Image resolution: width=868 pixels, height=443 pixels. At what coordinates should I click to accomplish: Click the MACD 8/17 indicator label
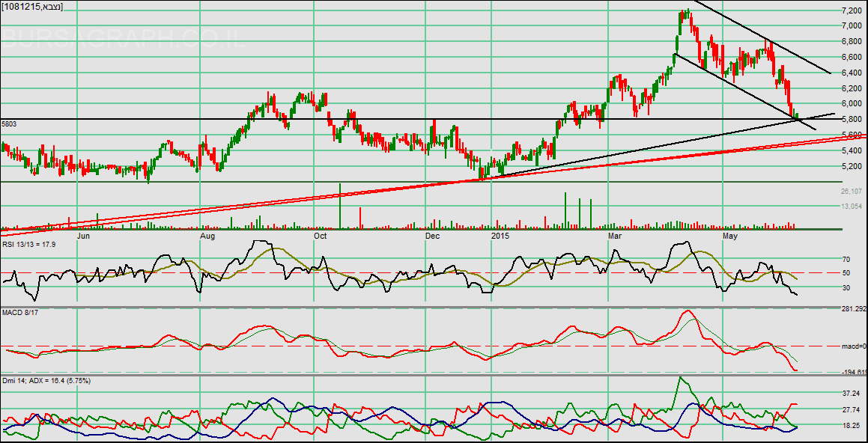pyautogui.click(x=19, y=312)
